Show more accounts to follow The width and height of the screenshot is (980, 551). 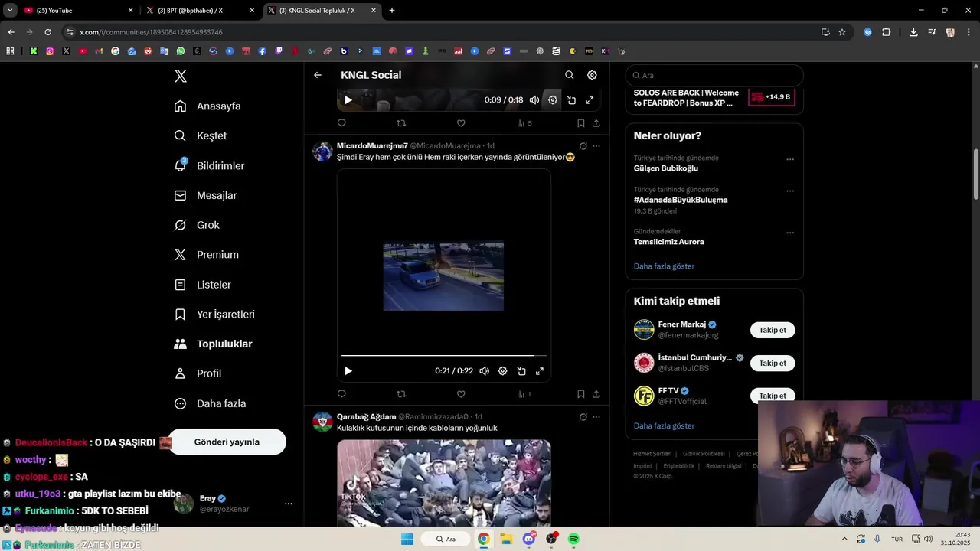point(664,425)
